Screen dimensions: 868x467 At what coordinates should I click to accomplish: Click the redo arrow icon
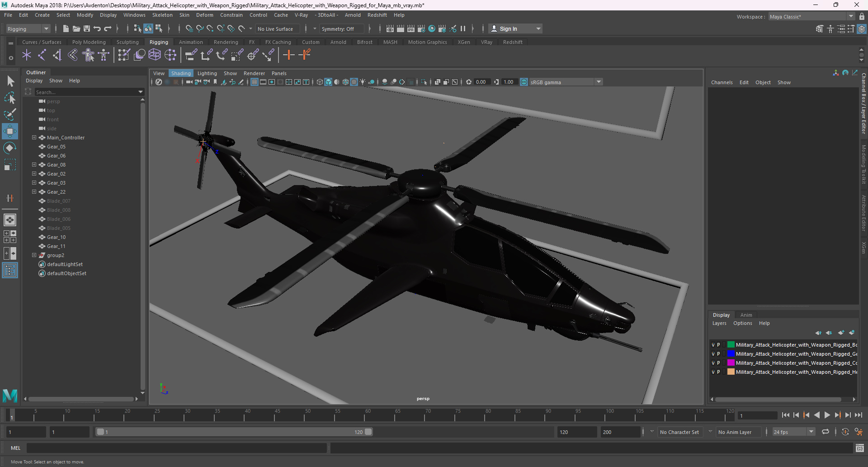point(107,29)
